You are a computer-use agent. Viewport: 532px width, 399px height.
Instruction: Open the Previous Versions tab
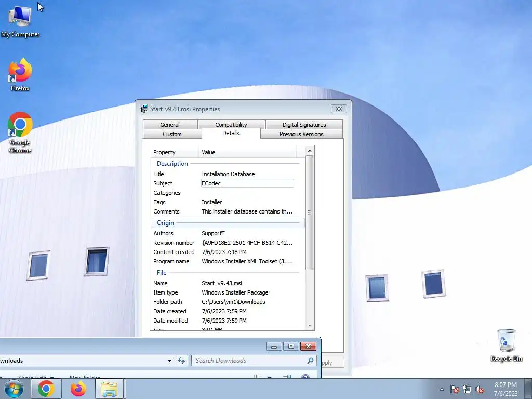point(301,134)
